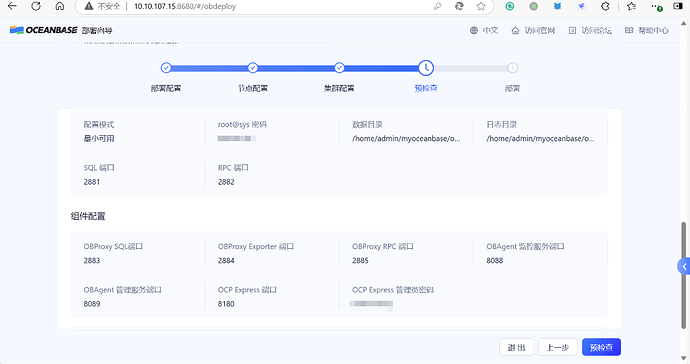Screen dimensions: 690x364
Task: Open 访问官网 link
Action: coord(533,30)
